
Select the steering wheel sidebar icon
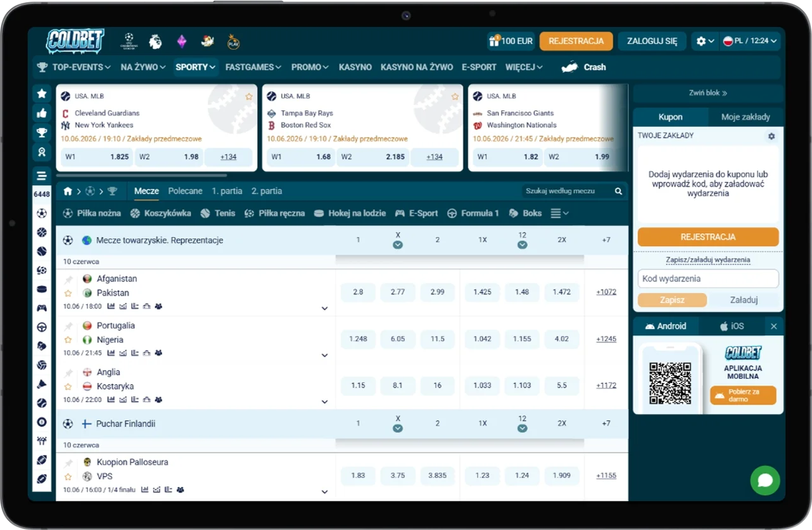[42, 327]
